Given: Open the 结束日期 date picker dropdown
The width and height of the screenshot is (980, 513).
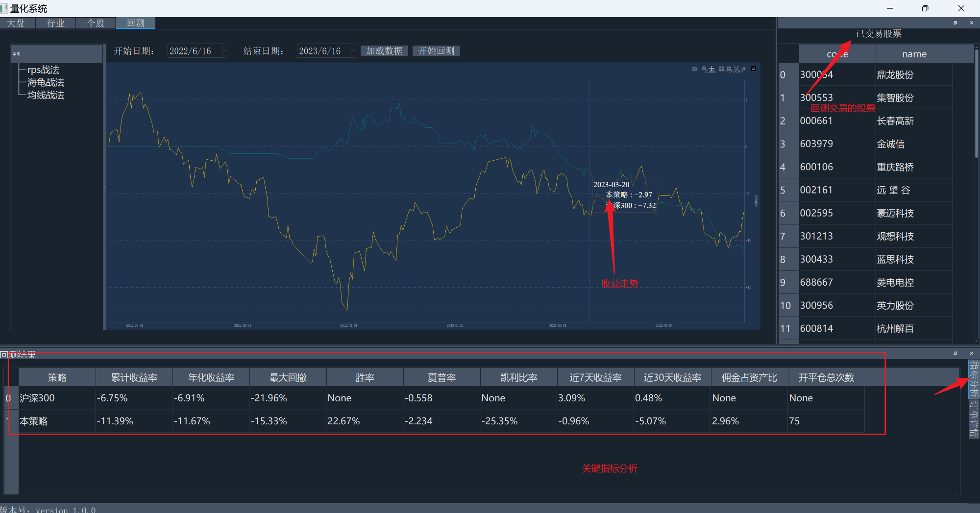Looking at the screenshot, I should click(x=353, y=50).
